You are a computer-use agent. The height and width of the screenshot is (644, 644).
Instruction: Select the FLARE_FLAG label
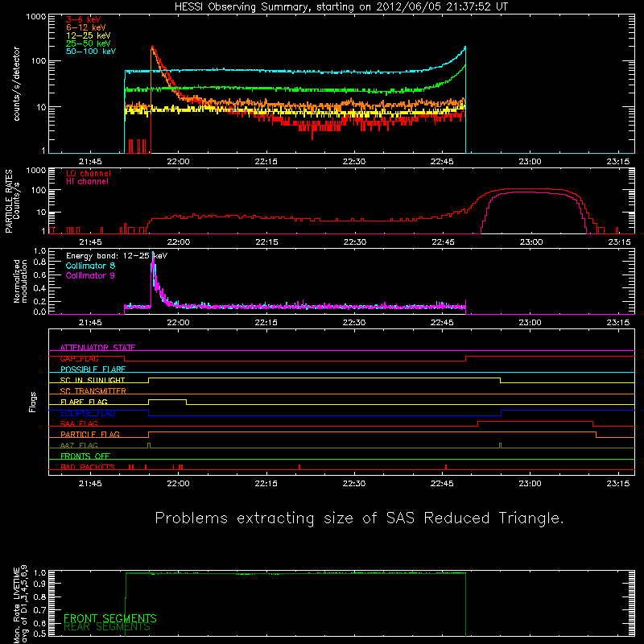coord(84,402)
